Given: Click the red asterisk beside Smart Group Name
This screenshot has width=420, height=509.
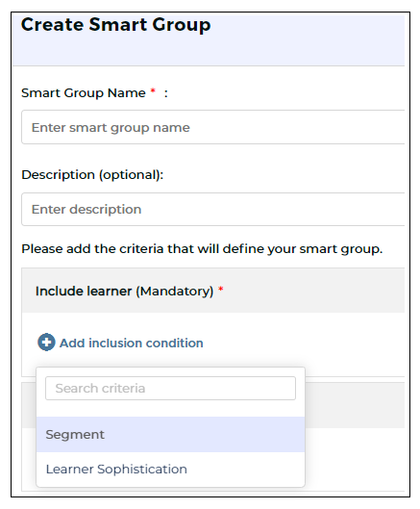Looking at the screenshot, I should pyautogui.click(x=153, y=91).
